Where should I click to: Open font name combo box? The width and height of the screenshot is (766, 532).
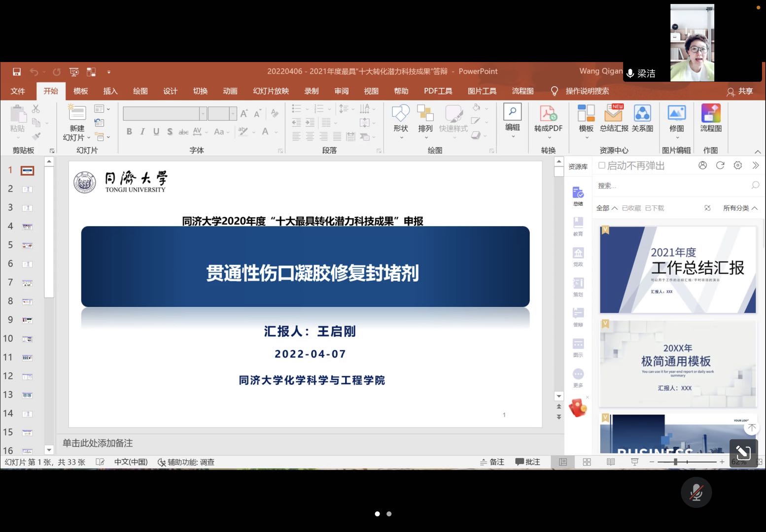click(165, 114)
